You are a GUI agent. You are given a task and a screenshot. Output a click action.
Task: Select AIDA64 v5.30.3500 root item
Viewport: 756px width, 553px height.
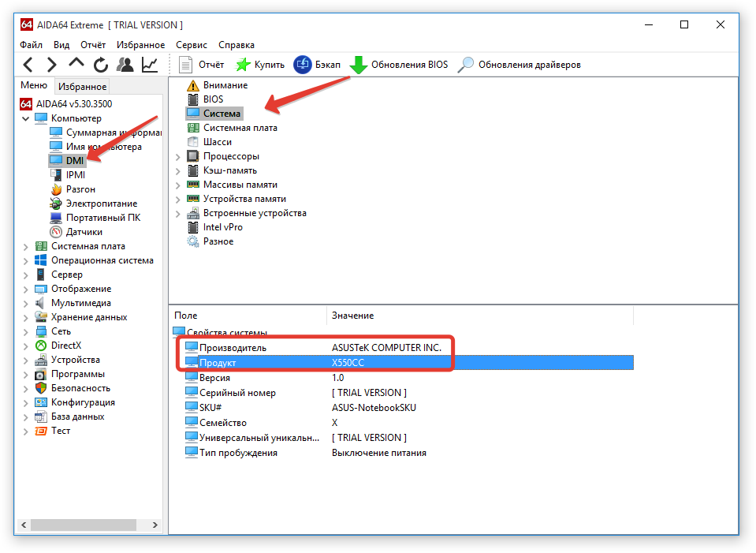pyautogui.click(x=66, y=104)
